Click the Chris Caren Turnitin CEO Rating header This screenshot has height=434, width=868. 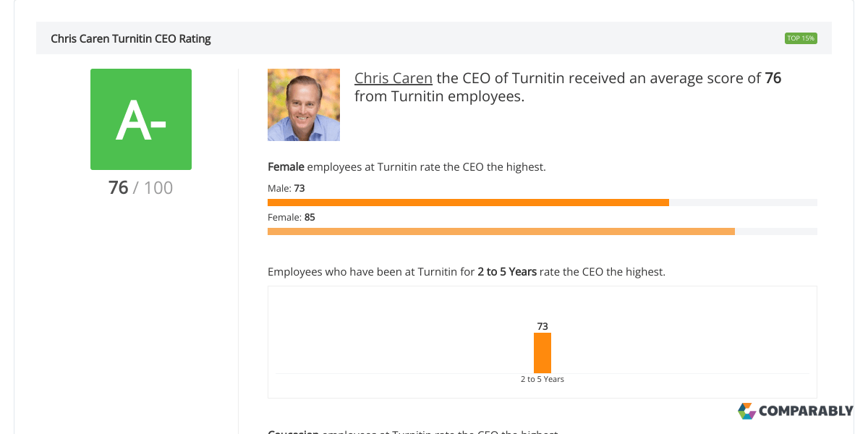click(x=131, y=38)
